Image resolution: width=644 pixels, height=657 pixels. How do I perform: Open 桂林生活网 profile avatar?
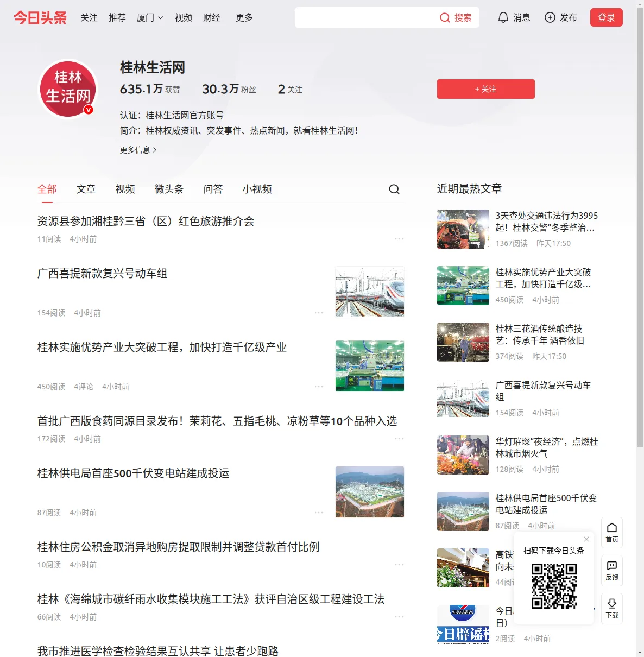point(68,89)
